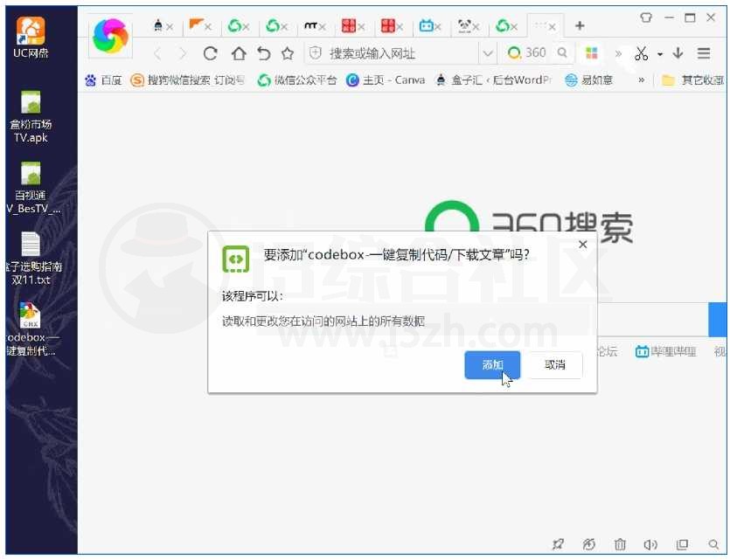Click the circular restore icon in the status bar

pos(589,543)
